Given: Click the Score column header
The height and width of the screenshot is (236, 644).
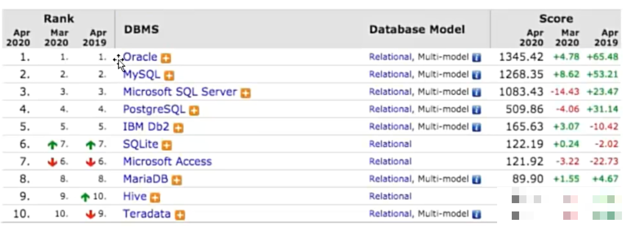Looking at the screenshot, I should pyautogui.click(x=556, y=19).
